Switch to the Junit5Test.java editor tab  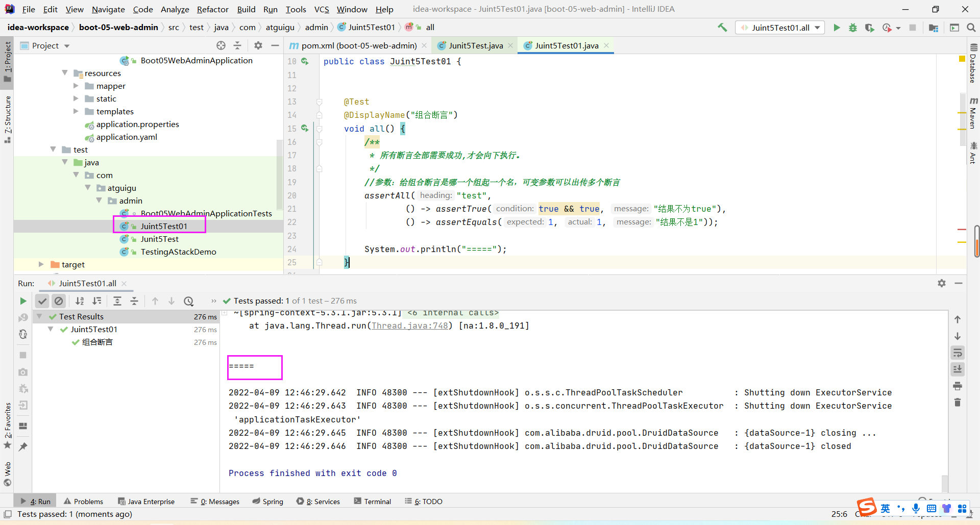(x=475, y=45)
